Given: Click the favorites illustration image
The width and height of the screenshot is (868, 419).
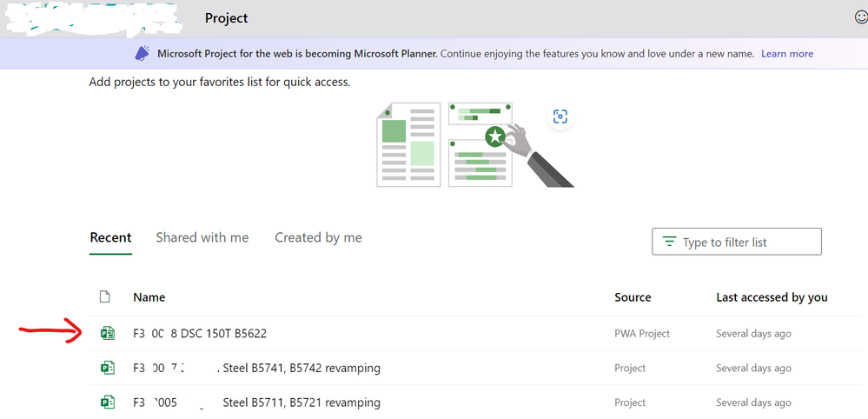Looking at the screenshot, I should click(475, 144).
